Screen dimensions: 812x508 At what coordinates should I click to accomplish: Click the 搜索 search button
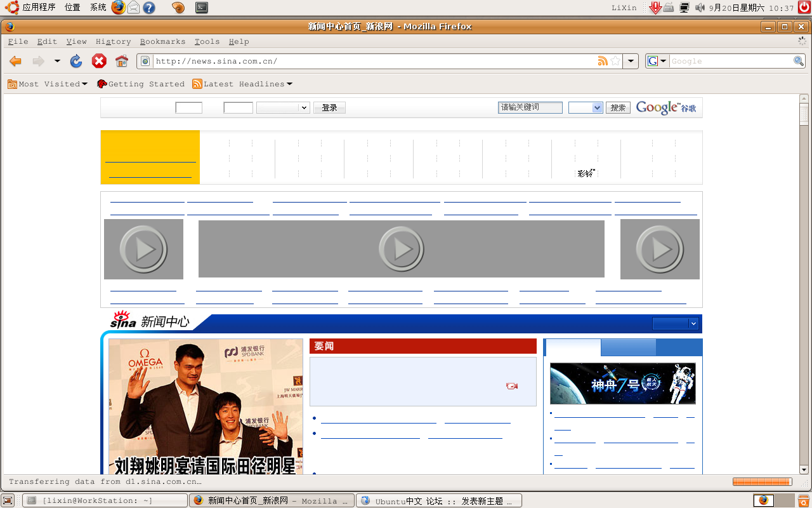pos(618,108)
